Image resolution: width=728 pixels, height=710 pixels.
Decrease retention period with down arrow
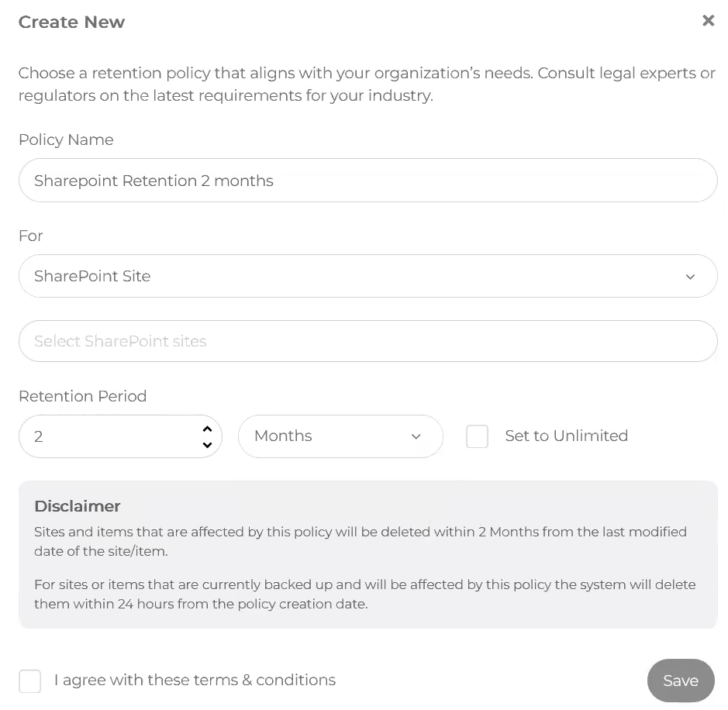click(207, 445)
